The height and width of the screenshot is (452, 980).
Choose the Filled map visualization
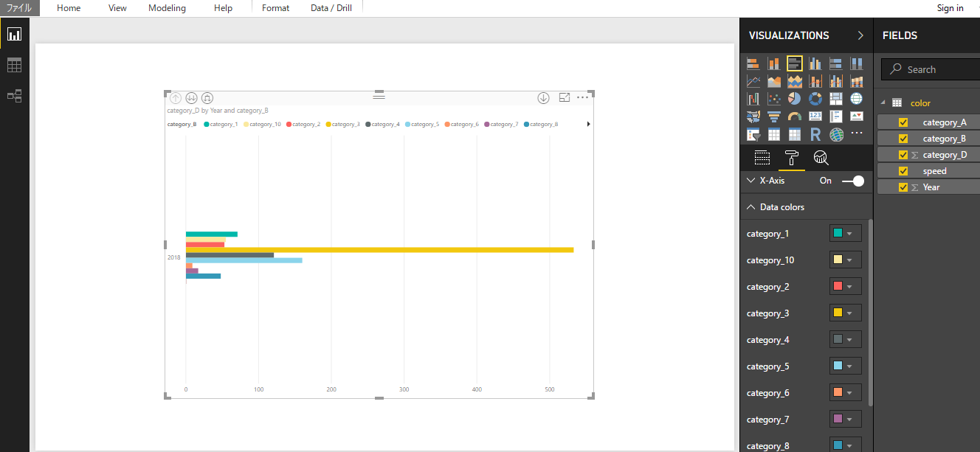(x=753, y=117)
